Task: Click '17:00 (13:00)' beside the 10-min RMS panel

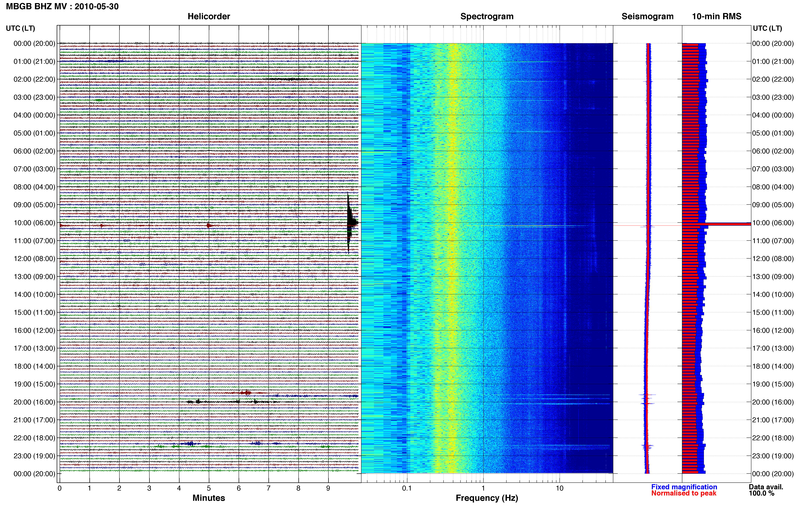Action: pyautogui.click(x=773, y=348)
